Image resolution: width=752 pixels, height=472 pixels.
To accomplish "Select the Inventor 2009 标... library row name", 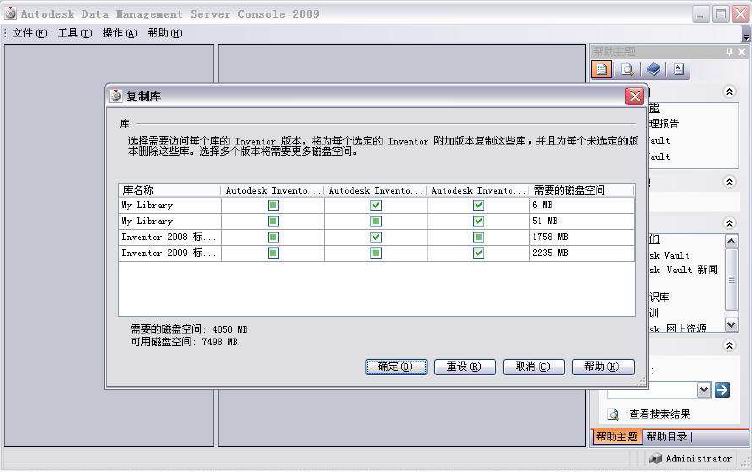I will coord(169,253).
